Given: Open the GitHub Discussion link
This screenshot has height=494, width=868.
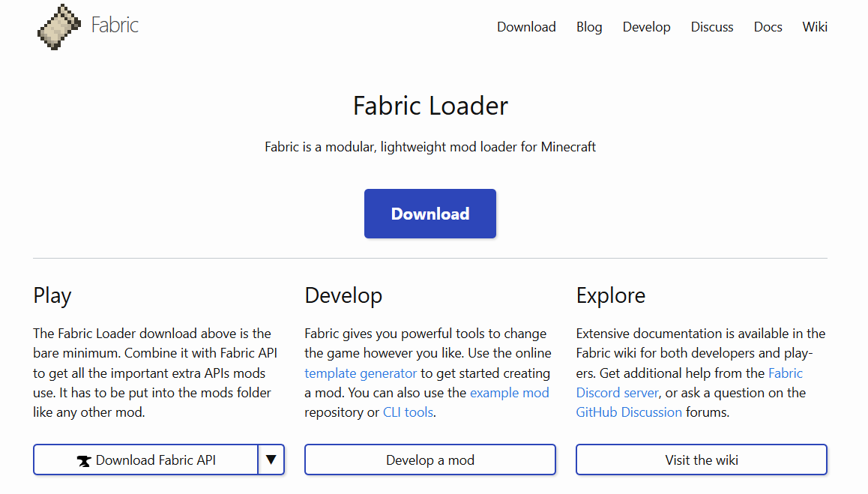Looking at the screenshot, I should click(628, 412).
